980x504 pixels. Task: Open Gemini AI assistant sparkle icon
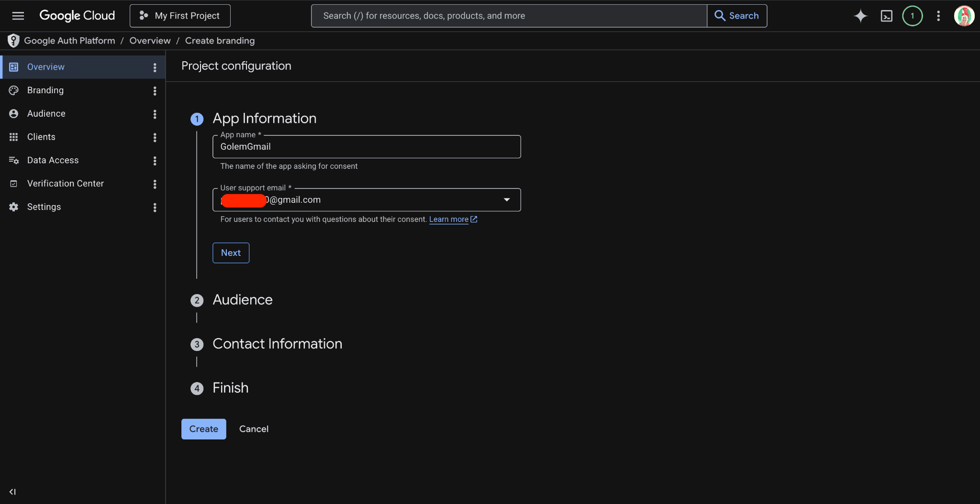click(860, 16)
